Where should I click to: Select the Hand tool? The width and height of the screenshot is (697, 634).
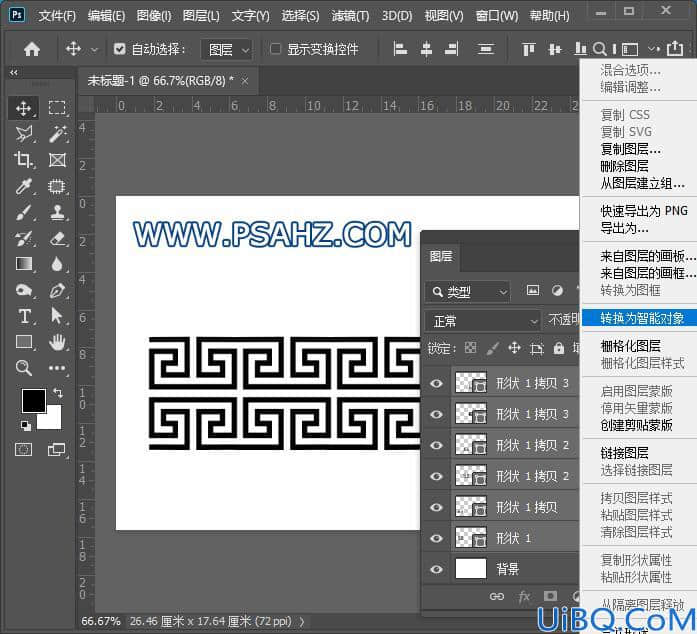[57, 342]
